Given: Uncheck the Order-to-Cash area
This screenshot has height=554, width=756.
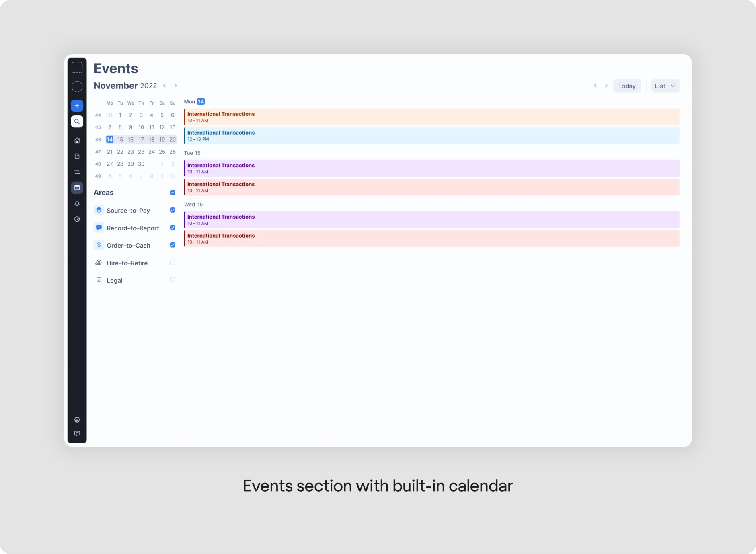Looking at the screenshot, I should pos(172,245).
